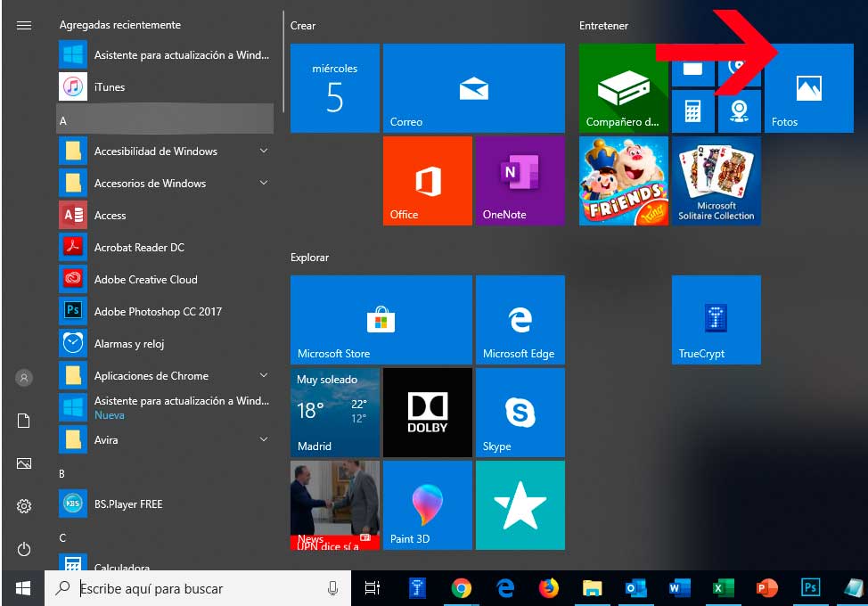Open Pictures from the sidebar icon
Image resolution: width=868 pixels, height=606 pixels.
tap(24, 463)
